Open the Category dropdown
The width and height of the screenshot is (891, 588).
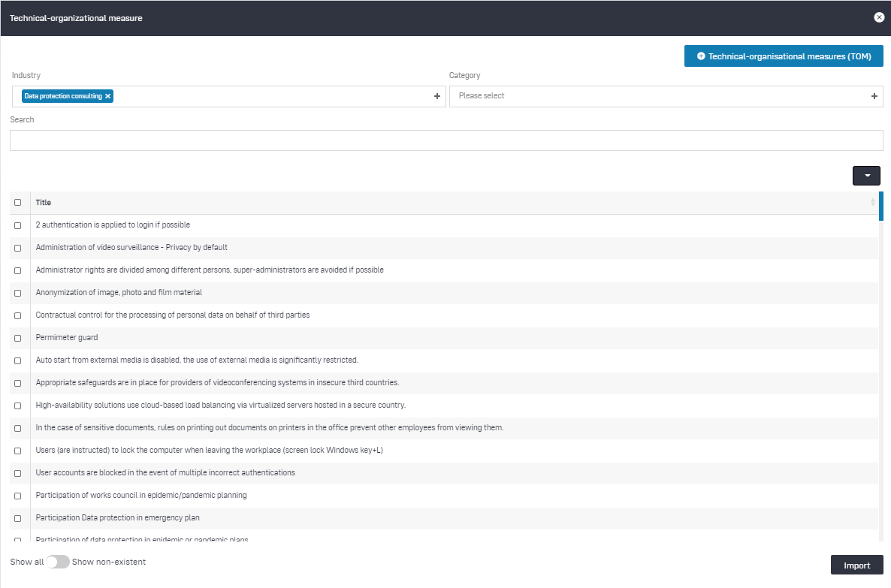661,96
